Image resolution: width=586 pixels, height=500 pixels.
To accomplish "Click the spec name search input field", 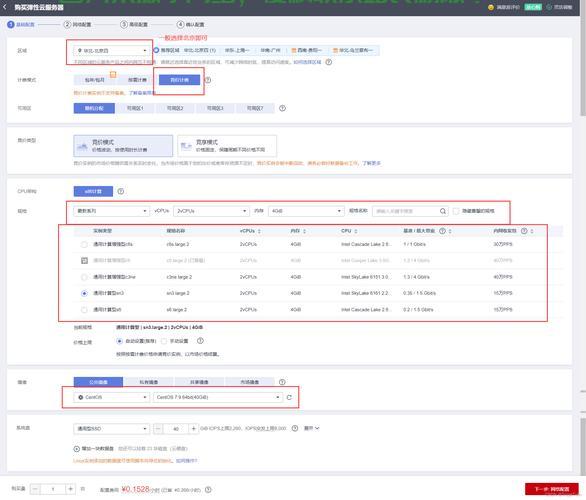I will (x=406, y=211).
